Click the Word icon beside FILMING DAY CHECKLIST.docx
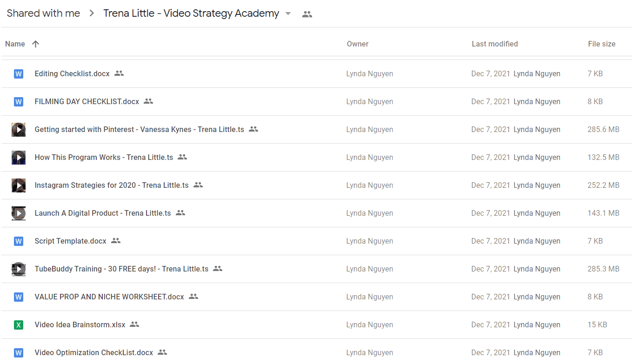632x364 pixels. pyautogui.click(x=19, y=101)
